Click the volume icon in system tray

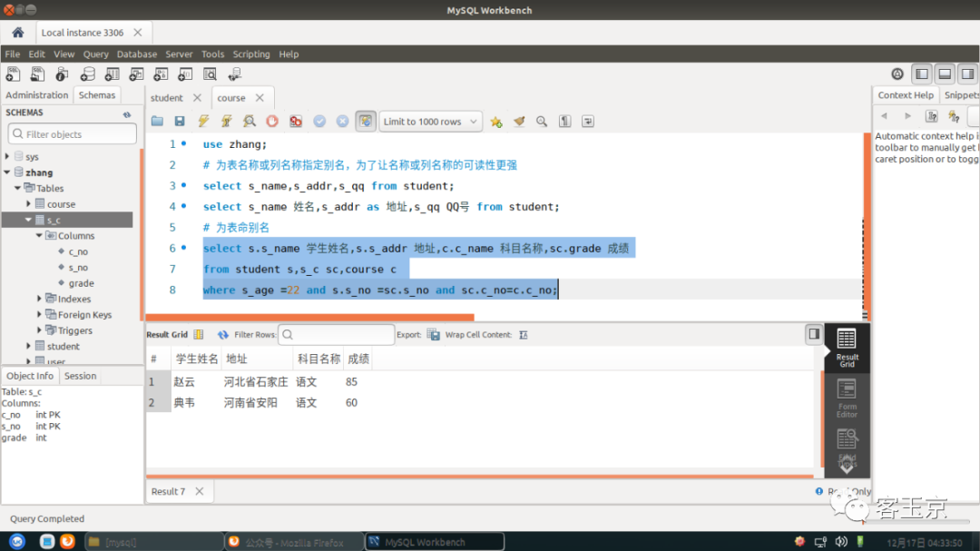click(x=841, y=542)
